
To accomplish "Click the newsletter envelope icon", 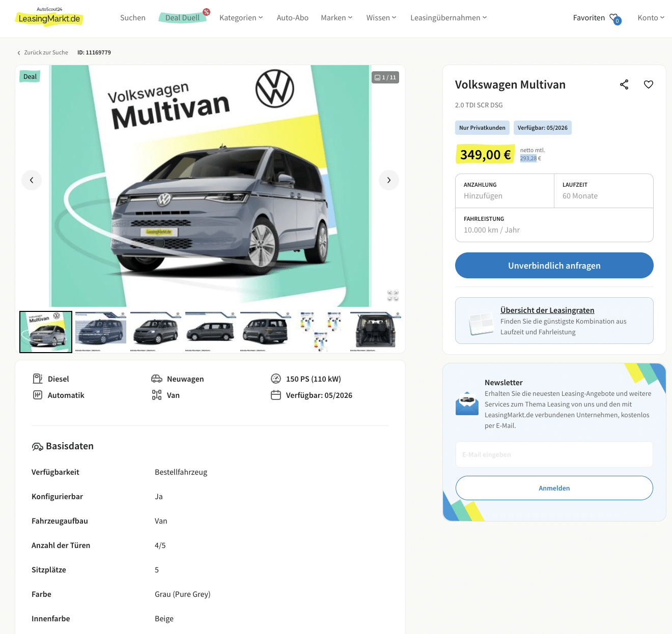I will point(467,404).
